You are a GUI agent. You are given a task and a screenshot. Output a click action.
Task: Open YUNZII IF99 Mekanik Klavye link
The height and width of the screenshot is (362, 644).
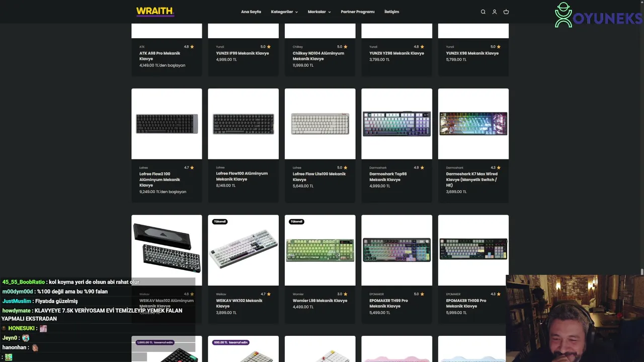pyautogui.click(x=243, y=53)
